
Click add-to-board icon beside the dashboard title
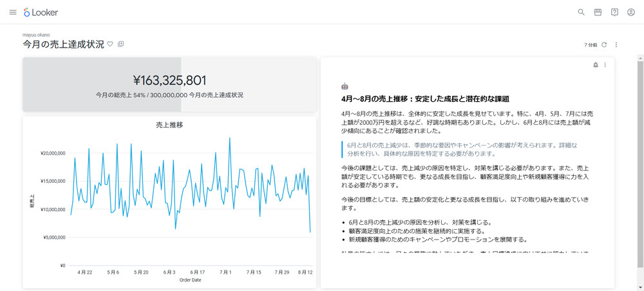(x=121, y=44)
